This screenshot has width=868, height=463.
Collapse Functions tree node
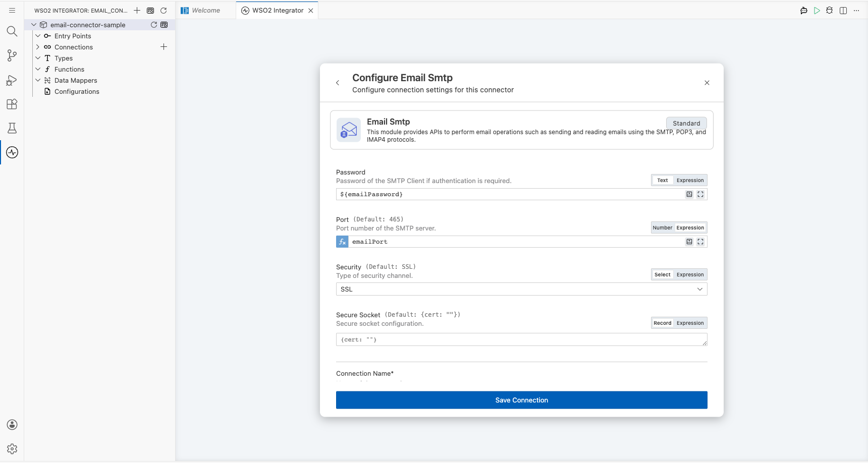[38, 69]
